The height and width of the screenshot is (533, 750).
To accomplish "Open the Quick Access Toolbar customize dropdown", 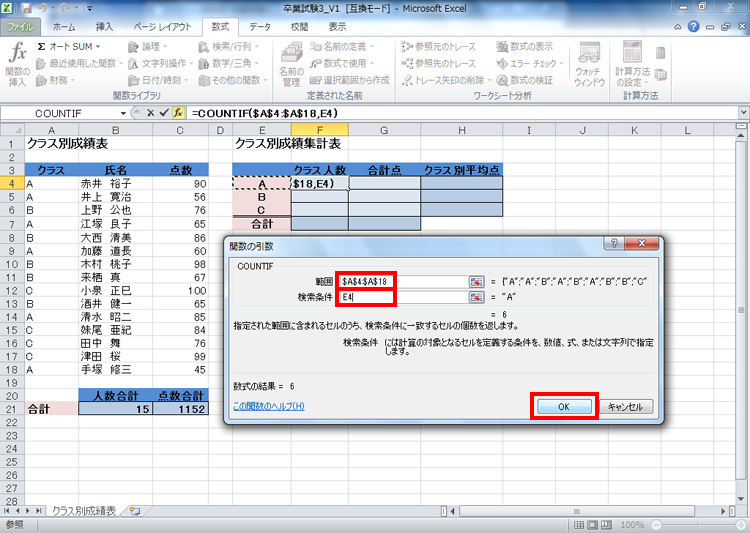I will click(x=89, y=8).
